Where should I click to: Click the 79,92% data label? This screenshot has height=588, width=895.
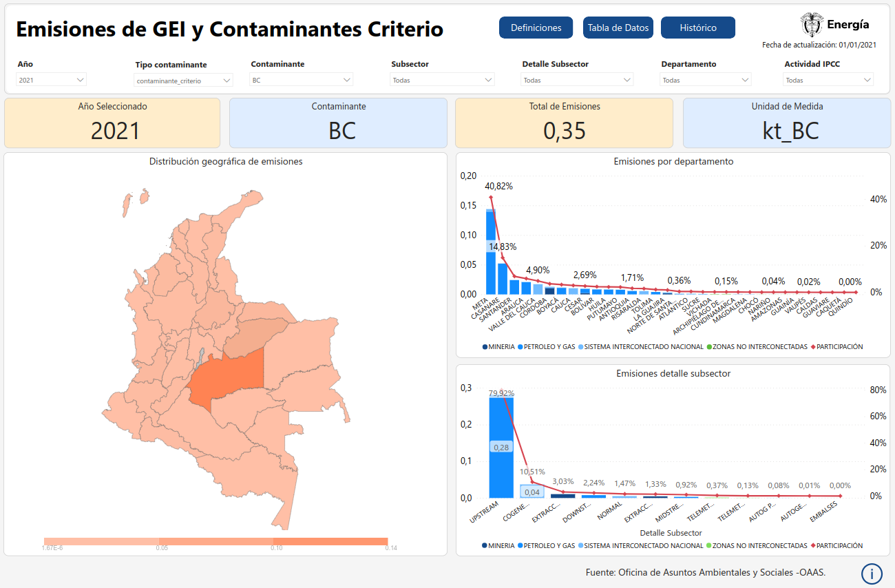(501, 393)
